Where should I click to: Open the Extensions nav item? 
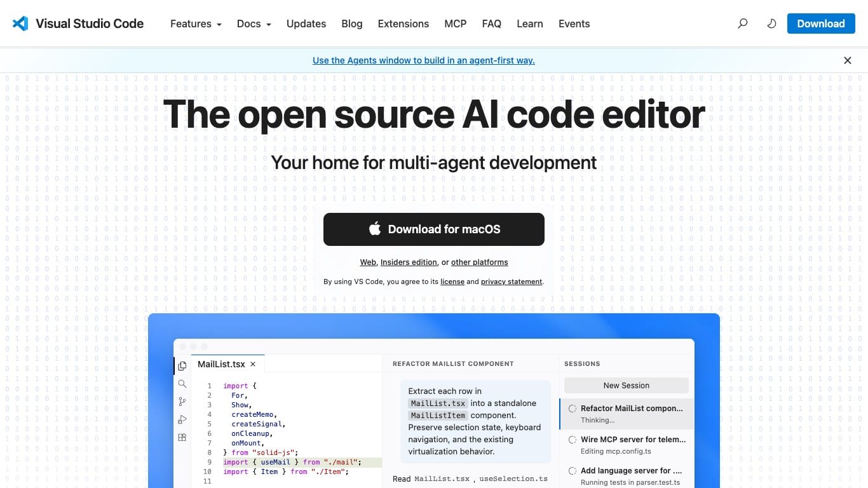click(403, 24)
